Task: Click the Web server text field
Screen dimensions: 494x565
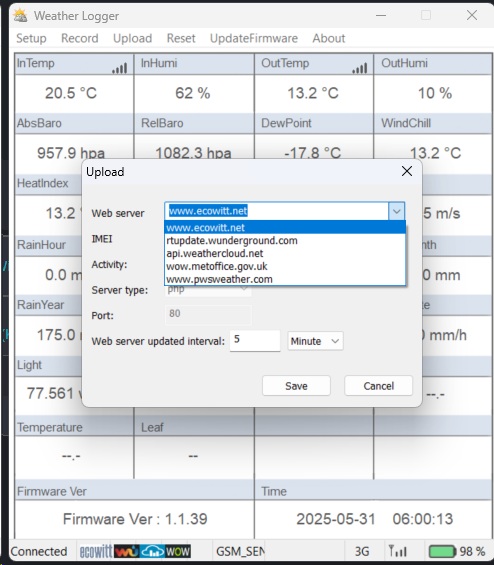Action: point(276,211)
